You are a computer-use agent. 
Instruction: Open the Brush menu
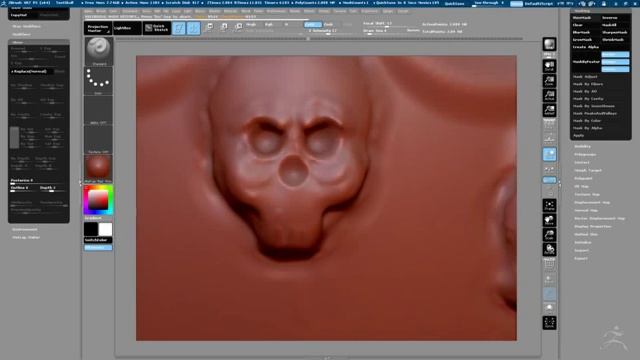(101, 11)
